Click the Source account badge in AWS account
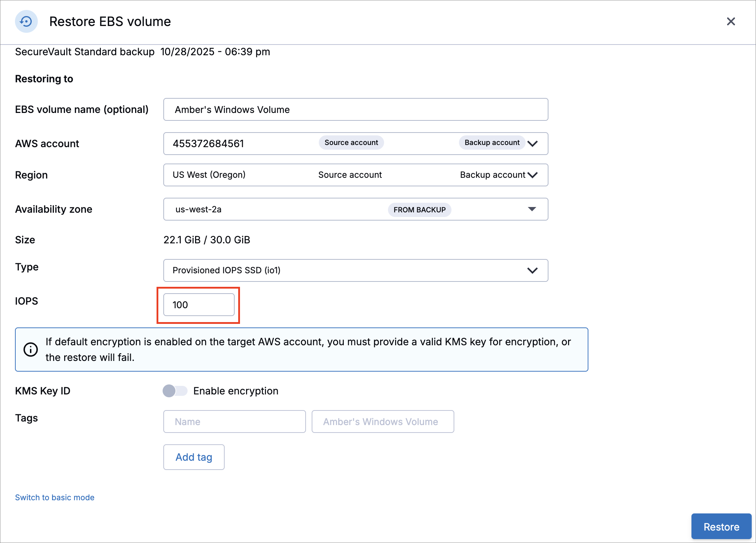The image size is (756, 543). coord(351,143)
